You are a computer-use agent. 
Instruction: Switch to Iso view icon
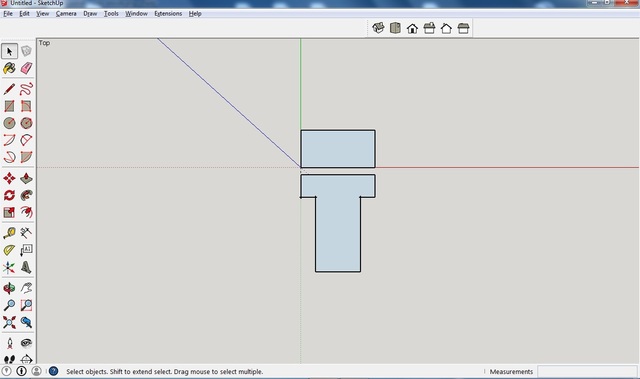click(x=378, y=28)
